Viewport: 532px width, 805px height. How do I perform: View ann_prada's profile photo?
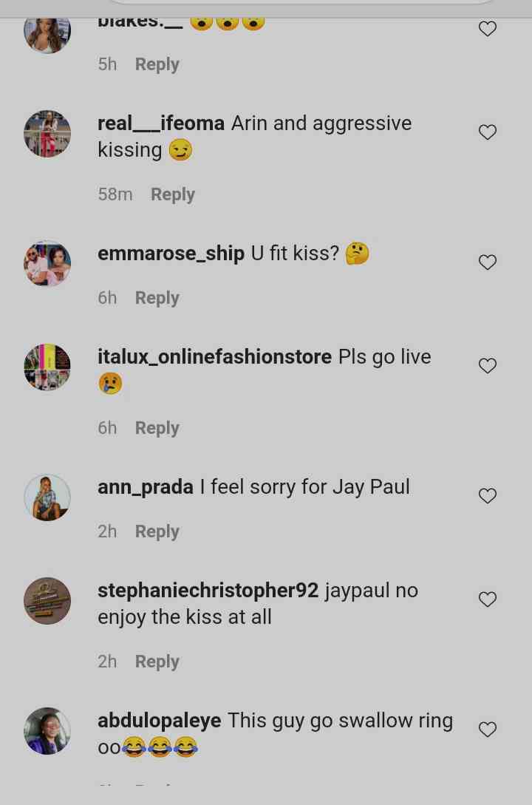[47, 497]
